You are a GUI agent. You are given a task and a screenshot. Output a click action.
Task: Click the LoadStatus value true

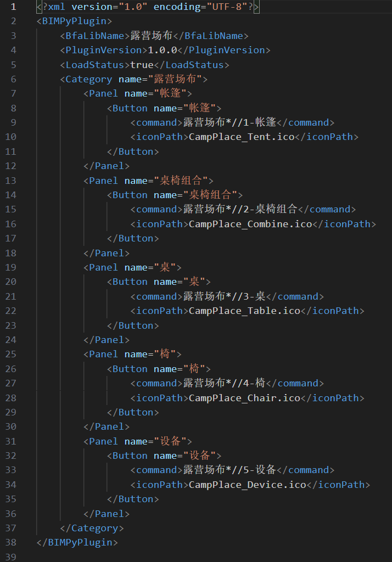(142, 65)
